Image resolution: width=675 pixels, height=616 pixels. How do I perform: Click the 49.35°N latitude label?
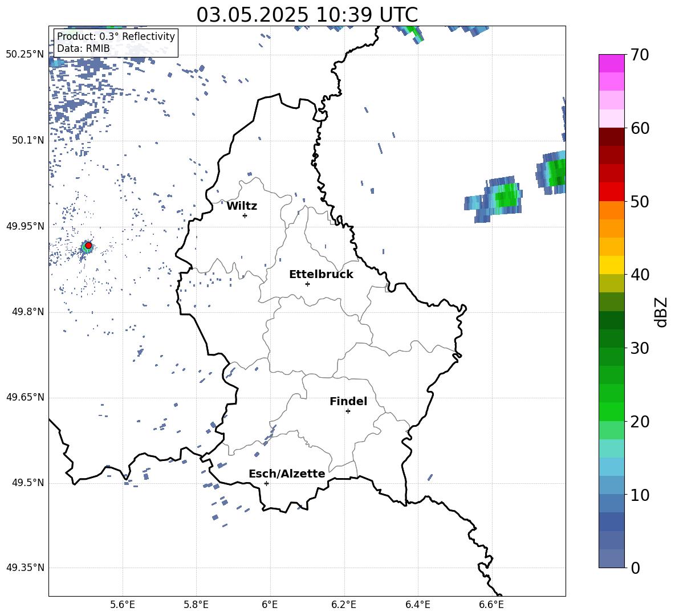click(25, 568)
